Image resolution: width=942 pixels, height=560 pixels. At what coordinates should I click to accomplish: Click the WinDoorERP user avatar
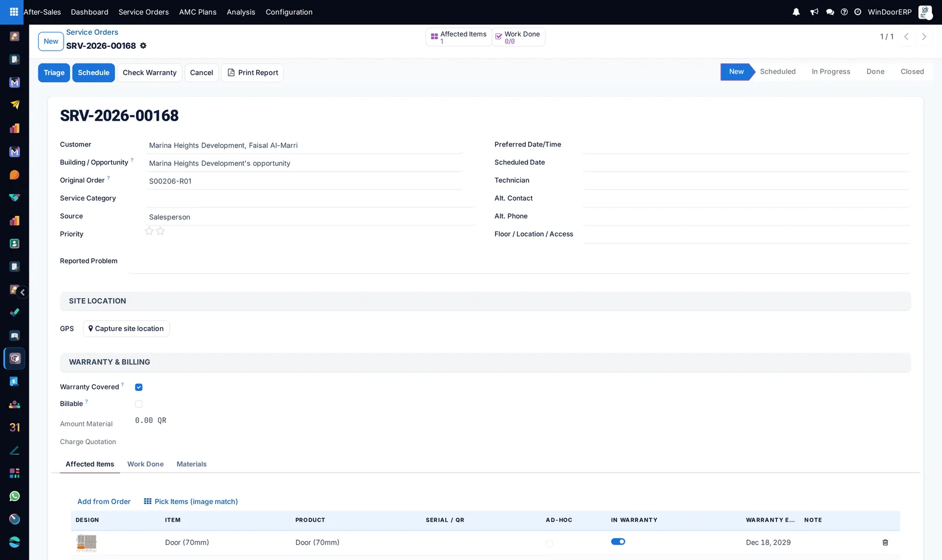(925, 12)
